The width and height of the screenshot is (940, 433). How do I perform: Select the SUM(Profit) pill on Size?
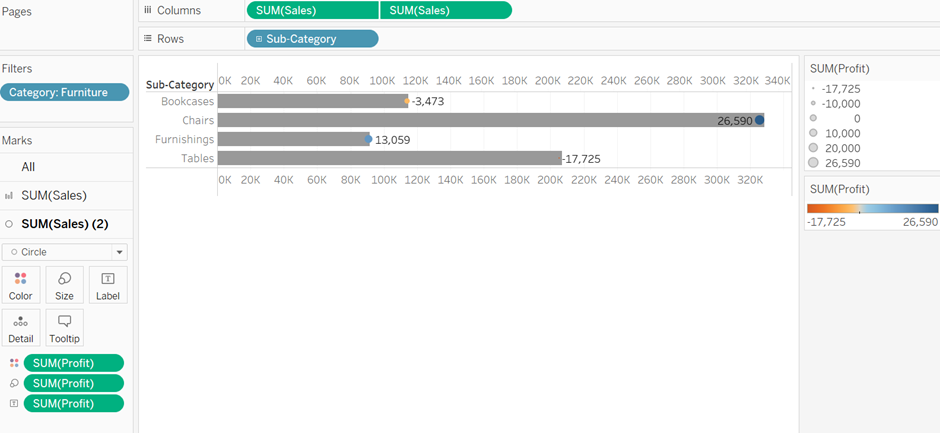click(x=74, y=383)
